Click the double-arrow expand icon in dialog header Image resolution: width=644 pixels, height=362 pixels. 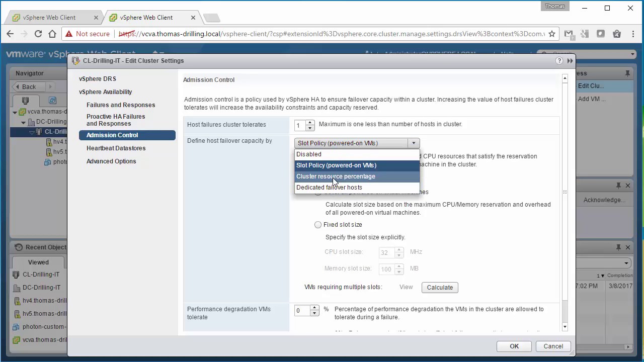coord(570,61)
